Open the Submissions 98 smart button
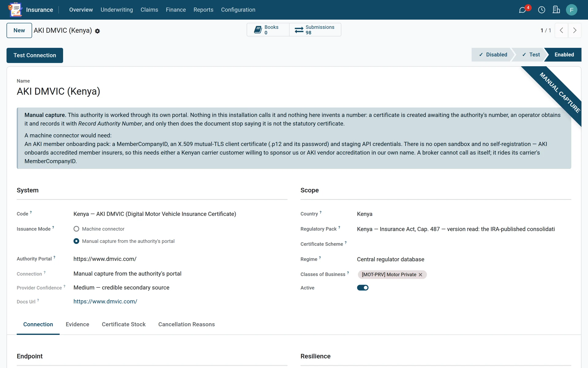This screenshot has height=368, width=588. [315, 30]
